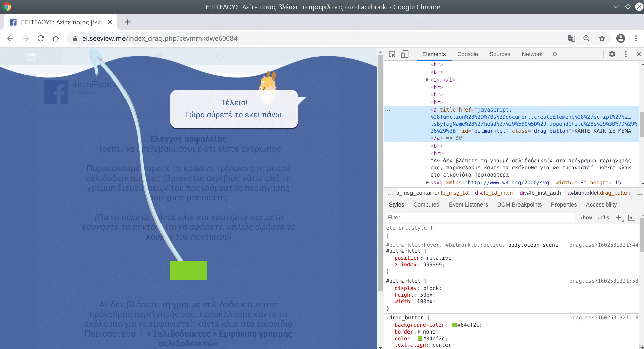Bookmark this page with the star icon

602,38
